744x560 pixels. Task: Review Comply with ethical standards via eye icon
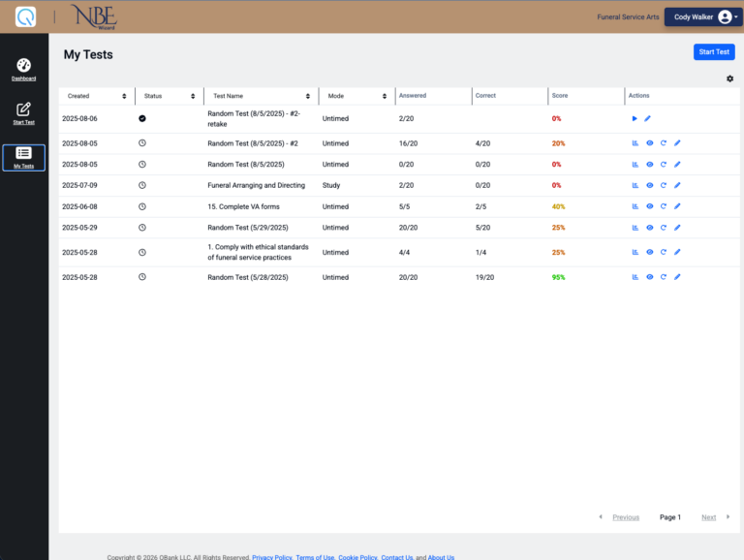(650, 252)
